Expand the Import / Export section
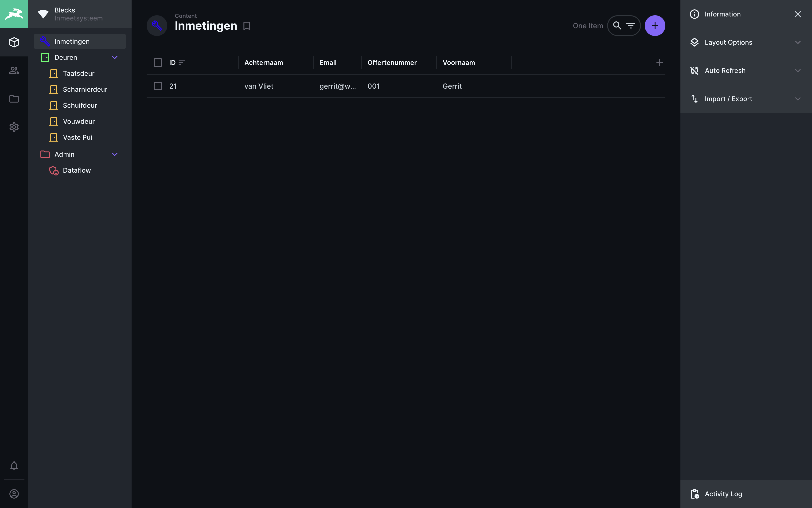The width and height of the screenshot is (812, 508). click(x=746, y=99)
